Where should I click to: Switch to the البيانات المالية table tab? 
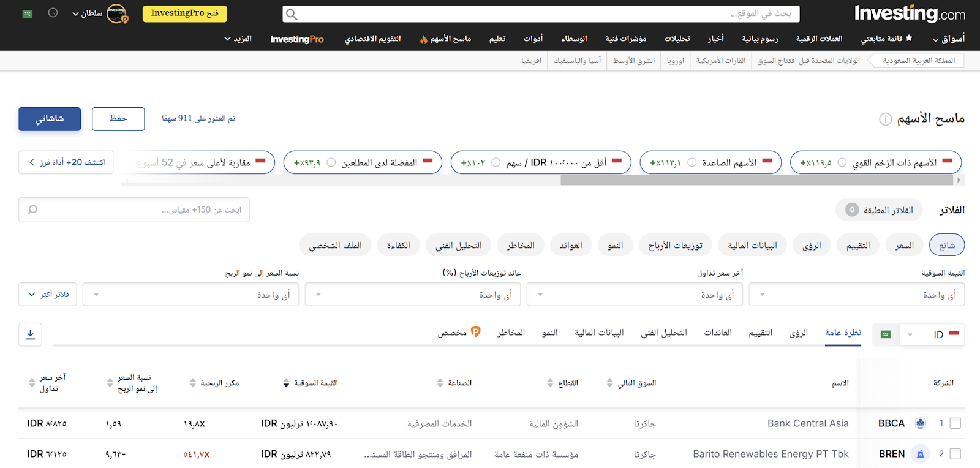[x=599, y=333]
